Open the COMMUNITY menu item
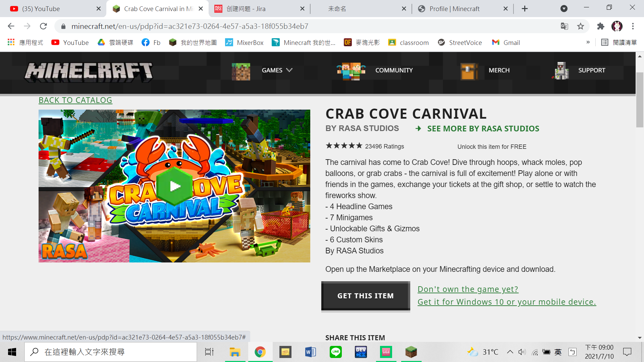 click(x=394, y=70)
